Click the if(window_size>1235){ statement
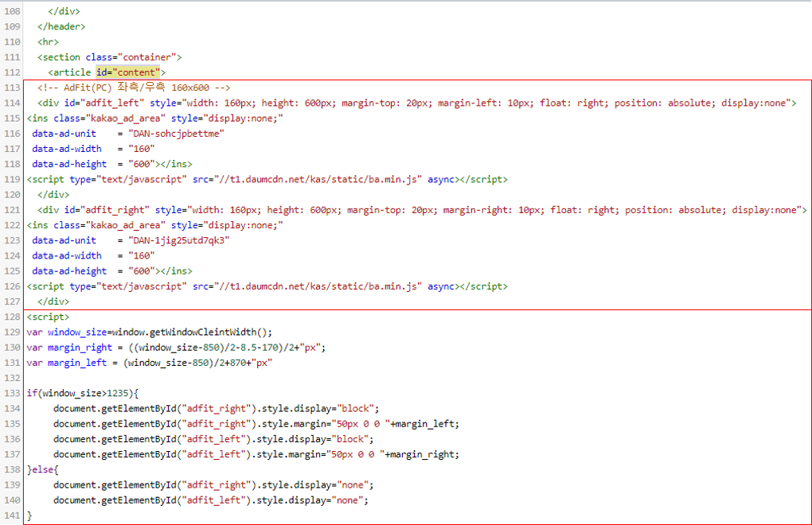 coord(83,393)
